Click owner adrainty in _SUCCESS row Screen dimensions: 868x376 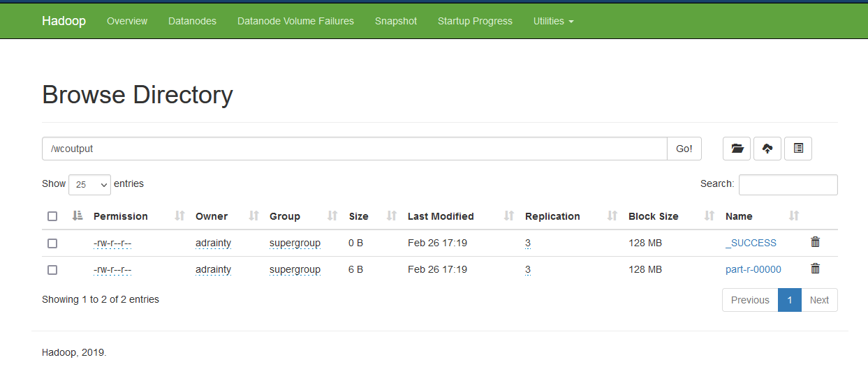coord(213,243)
